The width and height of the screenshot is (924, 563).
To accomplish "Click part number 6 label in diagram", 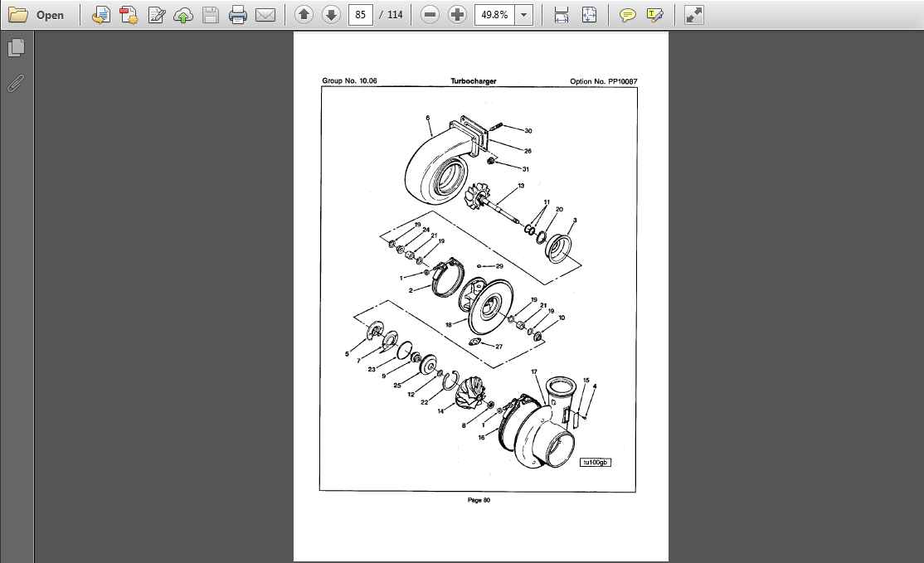I will coord(428,118).
